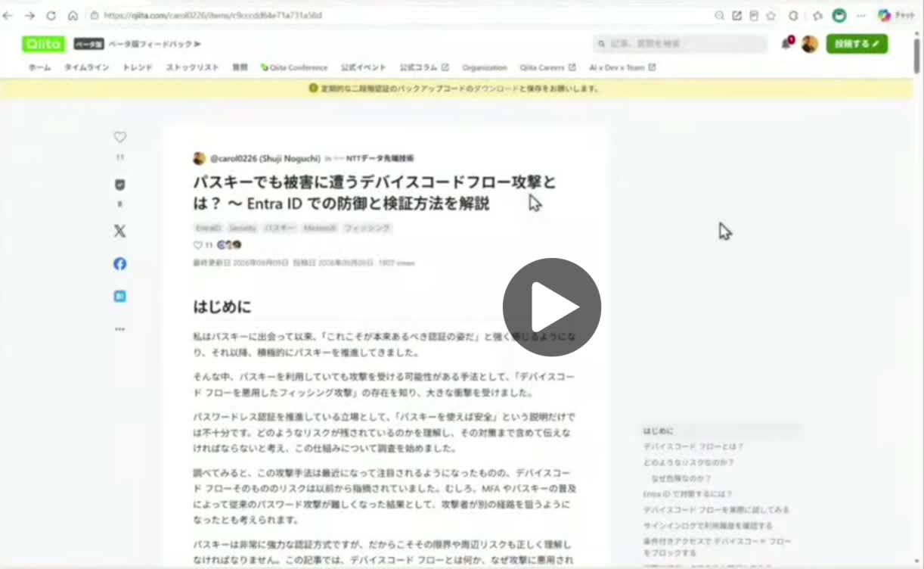
Task: Share the article on Facebook
Action: 119,264
